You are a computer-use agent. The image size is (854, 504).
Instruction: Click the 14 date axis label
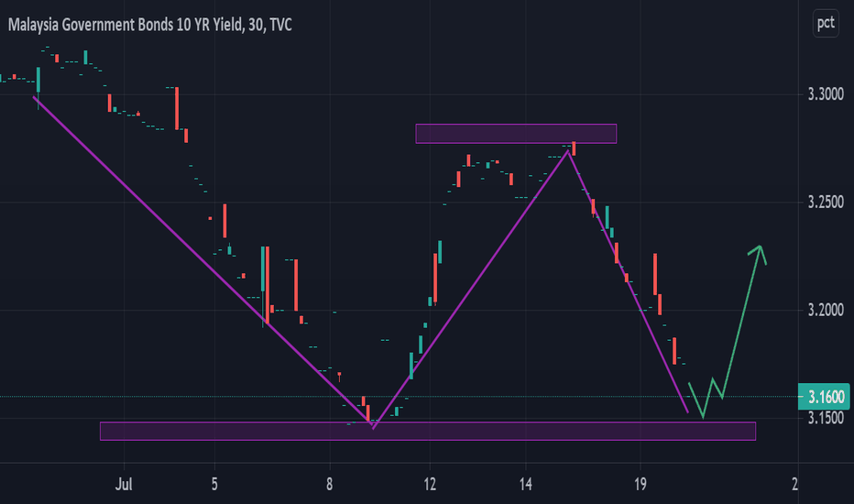[526, 484]
